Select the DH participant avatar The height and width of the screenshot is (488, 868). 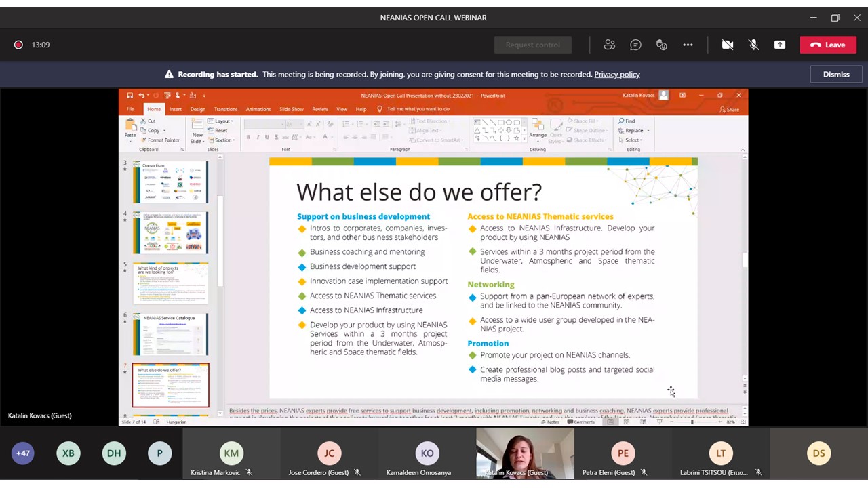(x=114, y=453)
